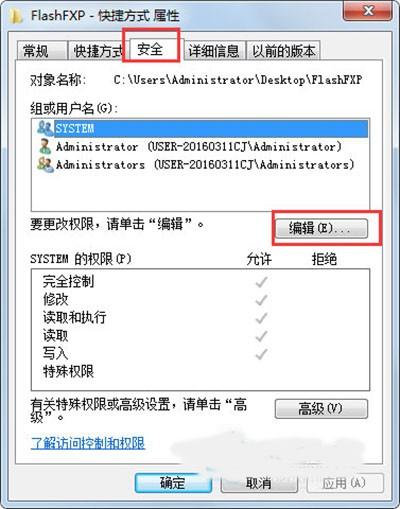Click the Administrators group icon
Viewport: 400px width, 509px height.
45,164
